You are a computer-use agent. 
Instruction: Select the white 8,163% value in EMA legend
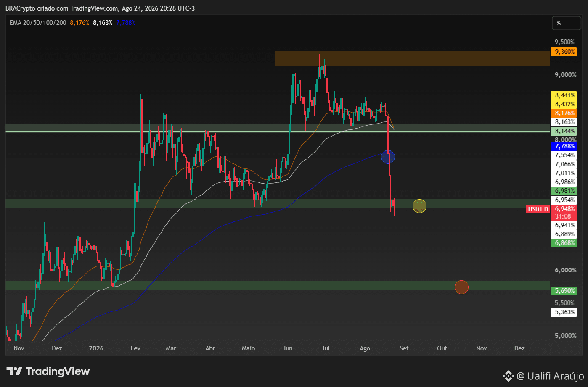103,23
